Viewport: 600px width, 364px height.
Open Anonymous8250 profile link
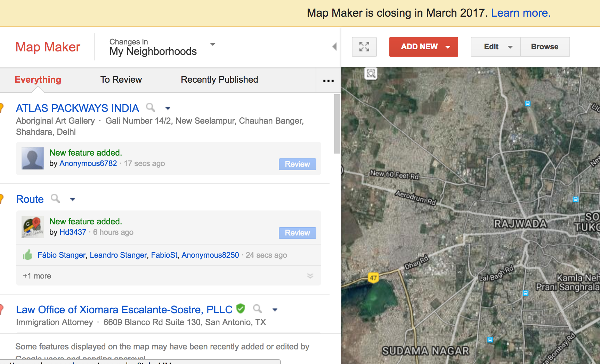210,255
